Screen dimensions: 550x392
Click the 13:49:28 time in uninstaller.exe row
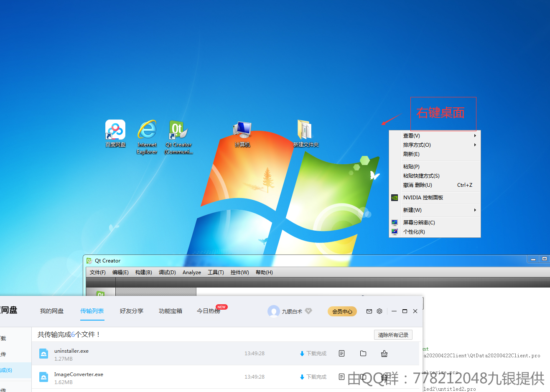pos(255,354)
